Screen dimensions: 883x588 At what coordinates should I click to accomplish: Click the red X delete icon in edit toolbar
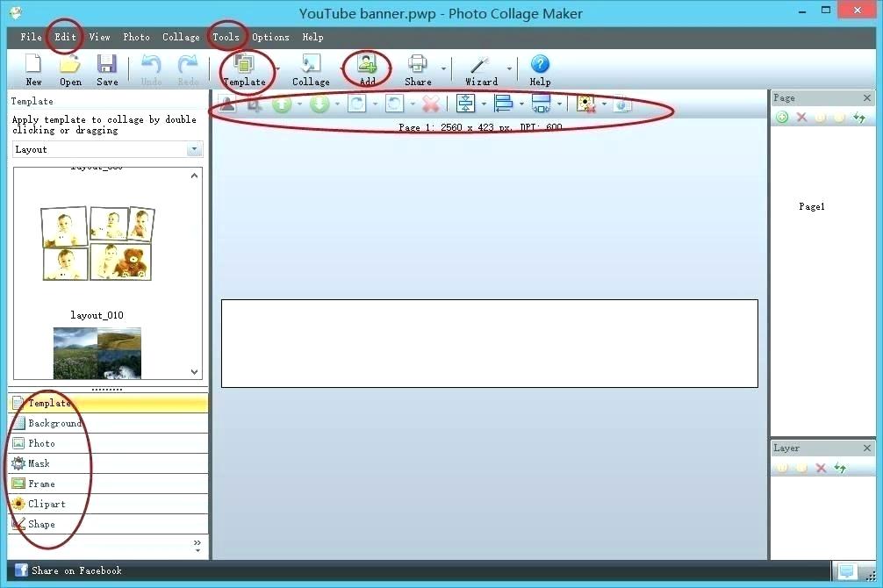tap(431, 104)
